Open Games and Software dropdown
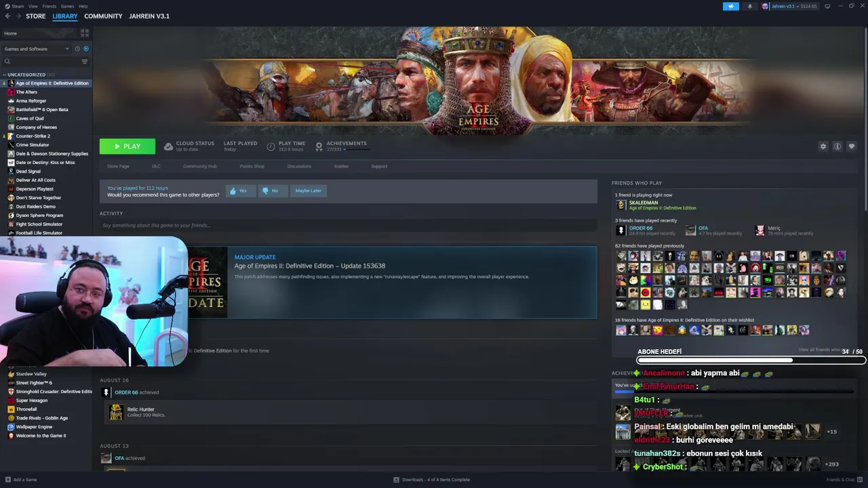This screenshot has width=868, height=488. (x=37, y=49)
